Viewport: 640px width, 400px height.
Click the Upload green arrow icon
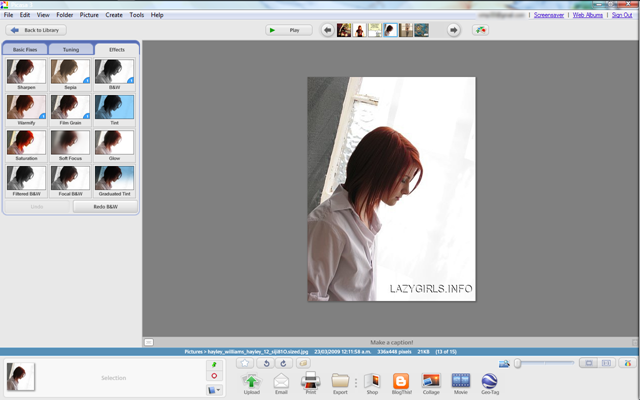(251, 381)
